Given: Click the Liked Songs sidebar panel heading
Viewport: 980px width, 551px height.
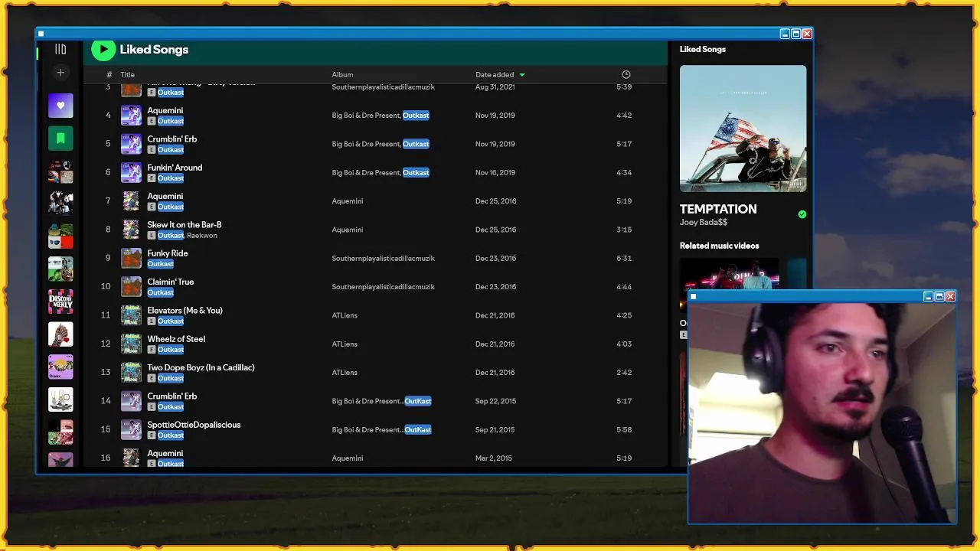Looking at the screenshot, I should (x=703, y=49).
